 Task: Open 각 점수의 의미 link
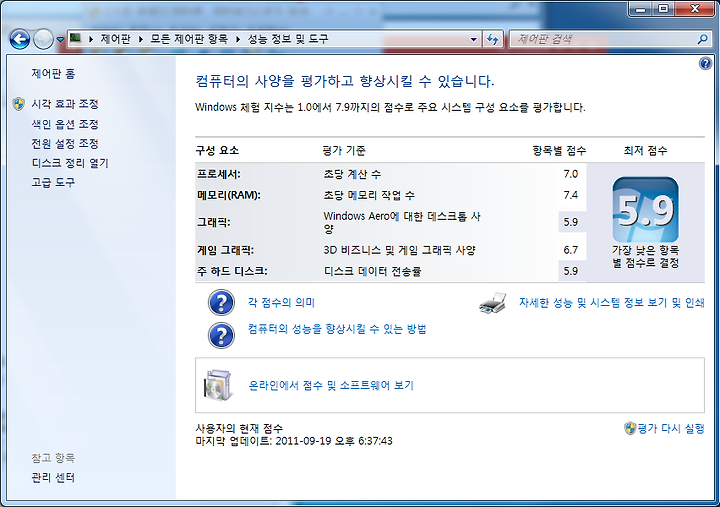tap(281, 302)
